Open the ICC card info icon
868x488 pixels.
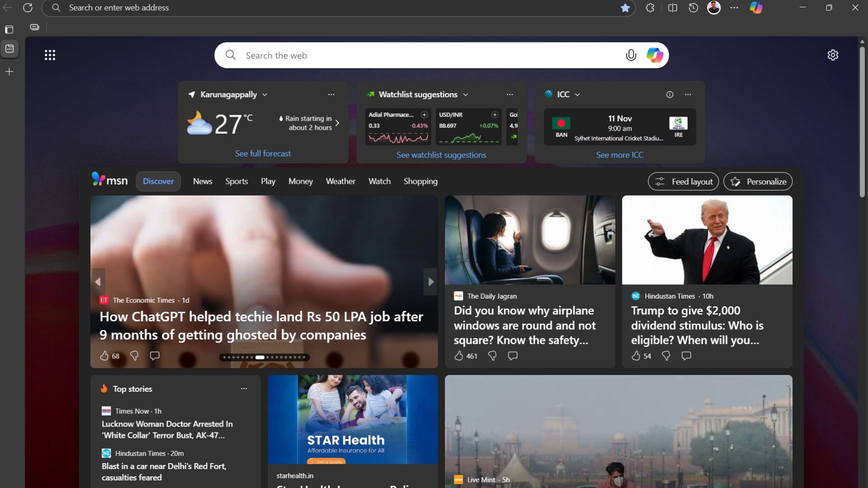670,94
